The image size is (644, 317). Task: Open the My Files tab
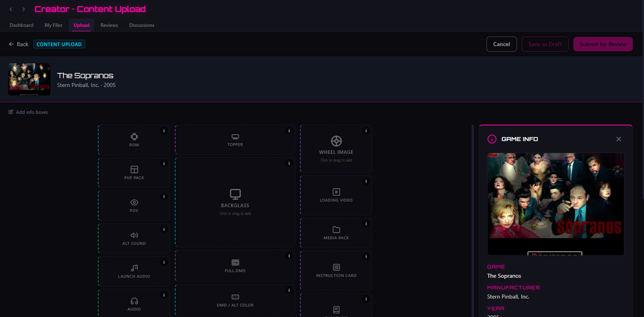pos(53,25)
